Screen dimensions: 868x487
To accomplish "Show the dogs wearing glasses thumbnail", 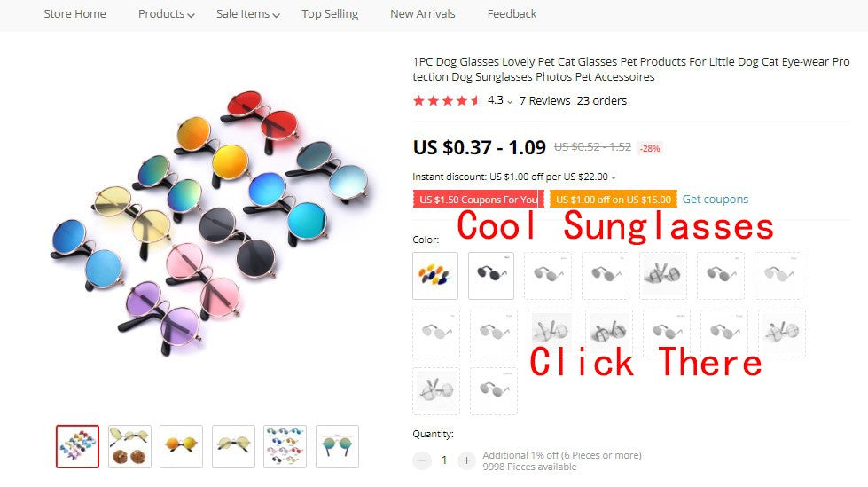I will 129,446.
